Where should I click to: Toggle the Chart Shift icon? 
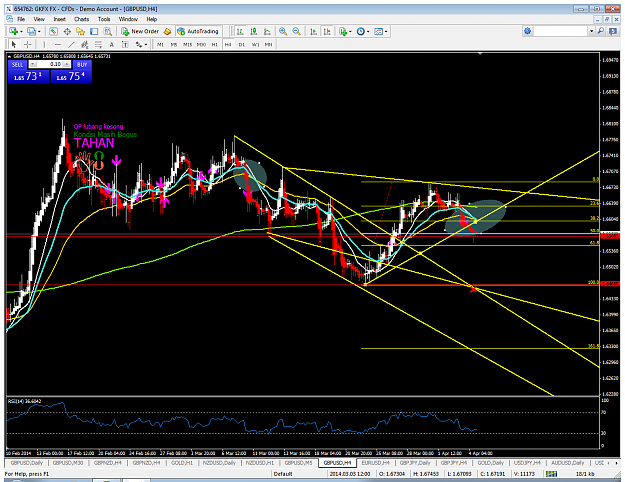pos(327,31)
